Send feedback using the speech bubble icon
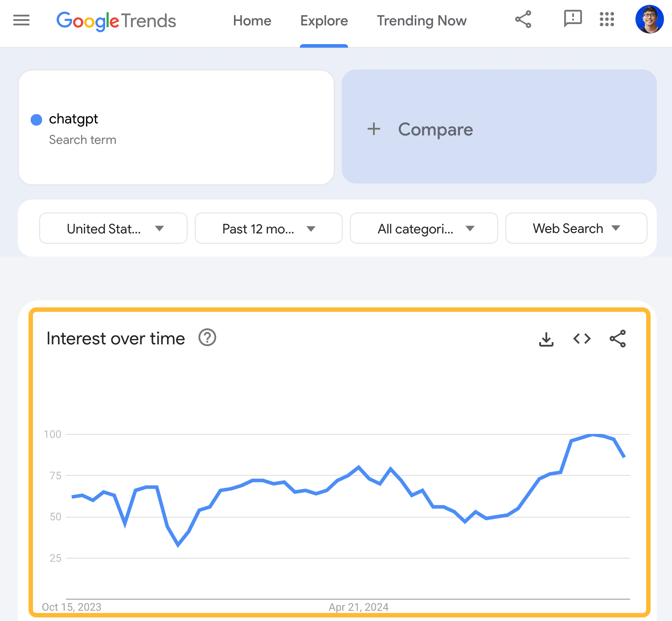The image size is (672, 621). tap(573, 20)
